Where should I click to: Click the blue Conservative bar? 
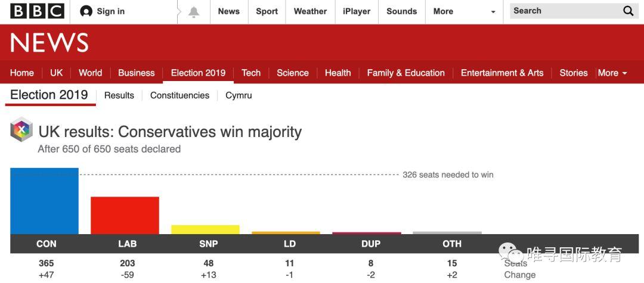44,201
